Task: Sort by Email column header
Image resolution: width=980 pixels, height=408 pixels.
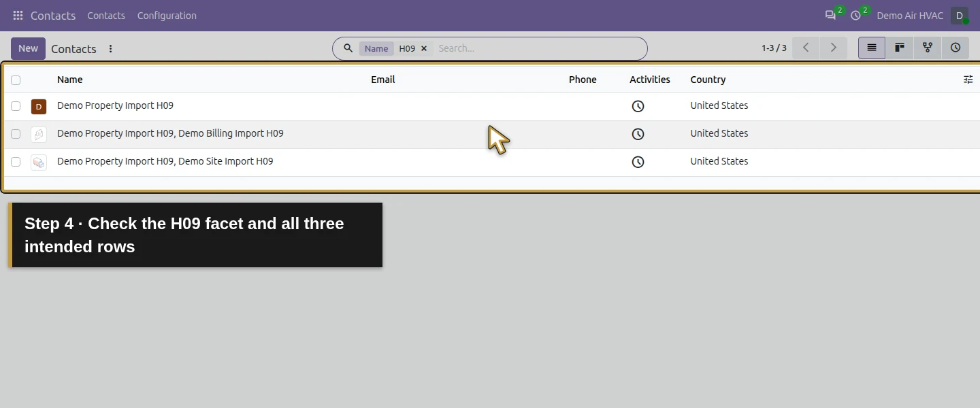Action: pyautogui.click(x=383, y=80)
